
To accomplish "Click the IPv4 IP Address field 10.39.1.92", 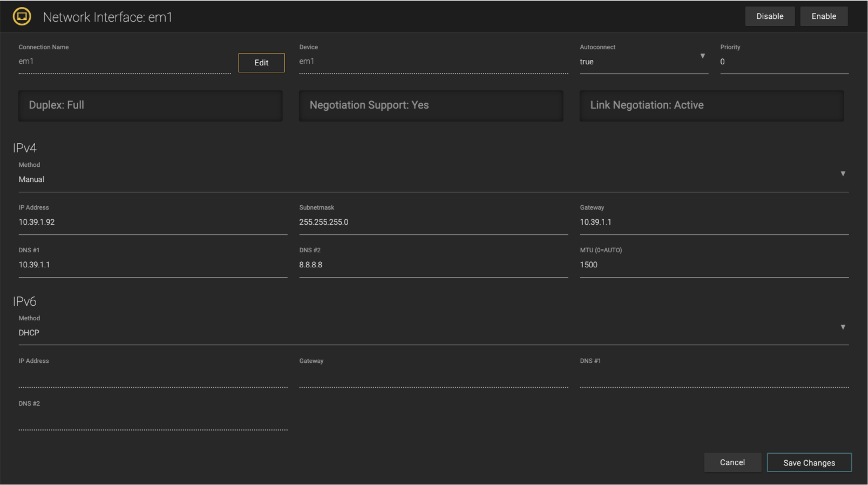I will pos(153,222).
